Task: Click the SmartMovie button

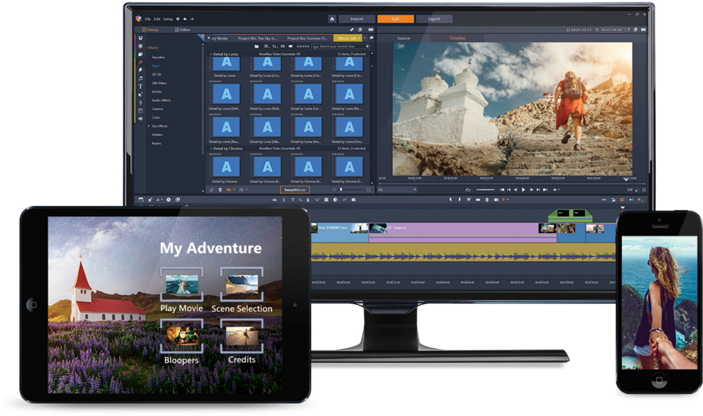Action: pos(295,190)
